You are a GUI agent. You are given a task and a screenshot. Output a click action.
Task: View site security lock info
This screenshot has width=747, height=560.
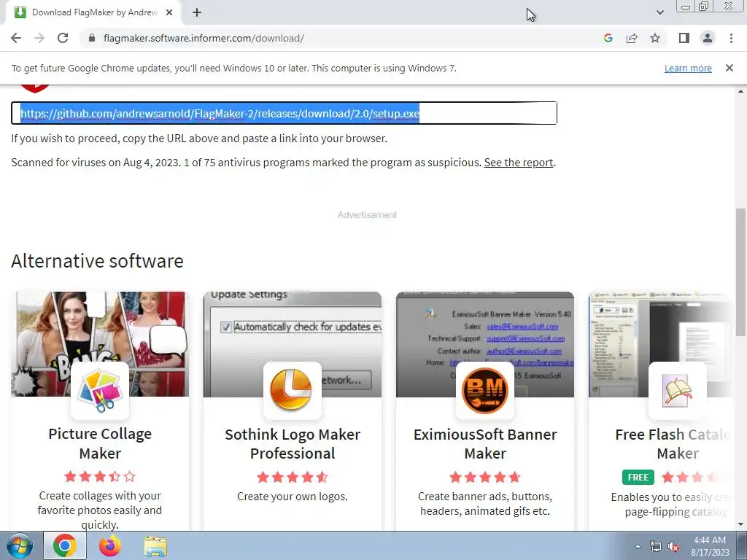point(92,38)
